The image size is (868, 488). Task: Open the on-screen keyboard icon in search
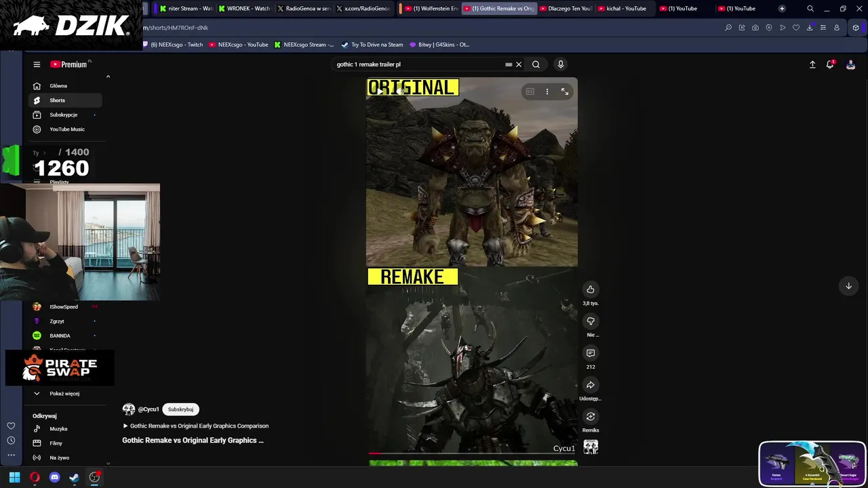509,64
